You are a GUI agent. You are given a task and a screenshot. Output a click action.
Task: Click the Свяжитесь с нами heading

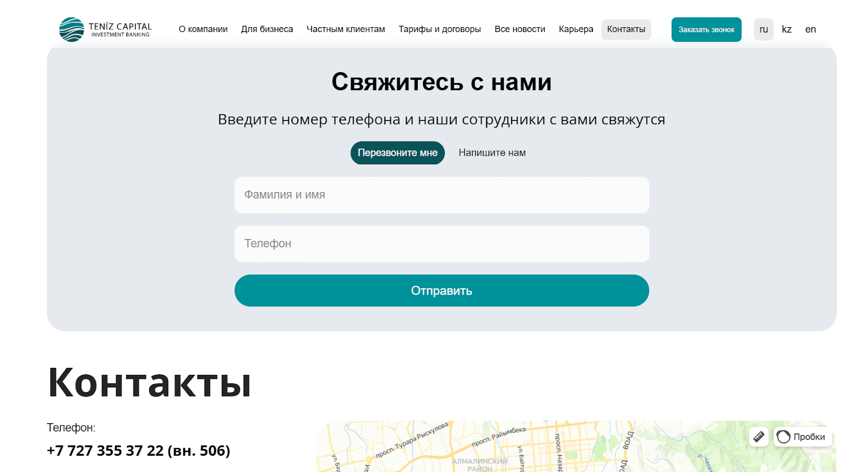pos(442,82)
